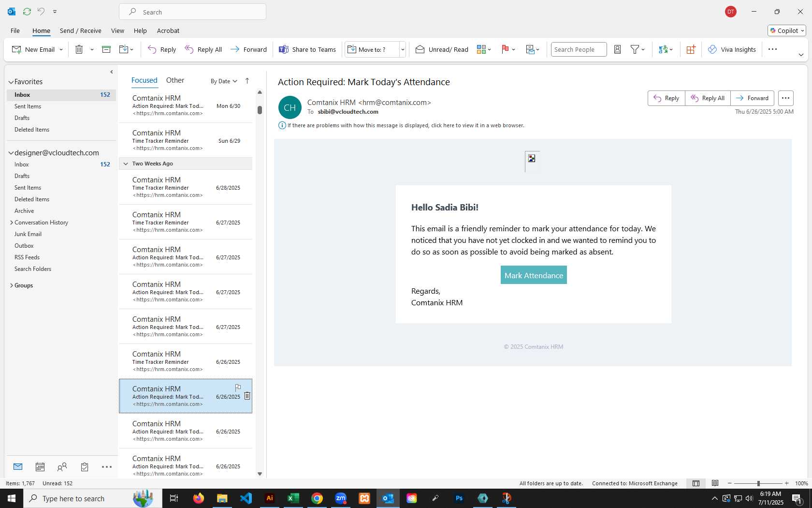Open the View tab
Screen dimensions: 812x508
117,30
